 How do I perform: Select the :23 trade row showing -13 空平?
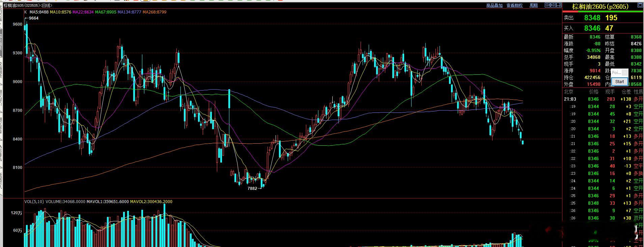603,166
